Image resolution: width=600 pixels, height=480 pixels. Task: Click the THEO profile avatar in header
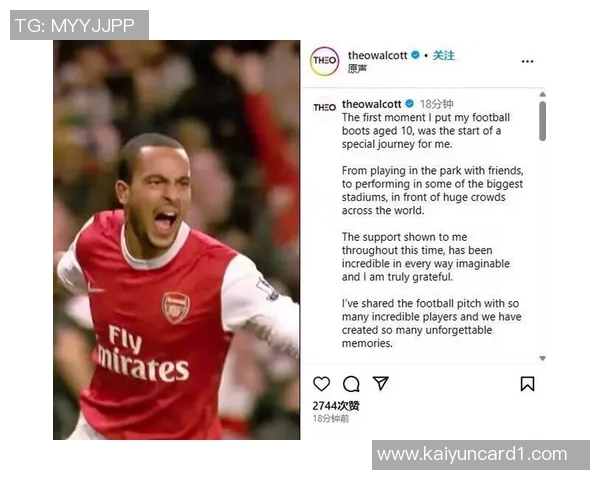pyautogui.click(x=324, y=61)
